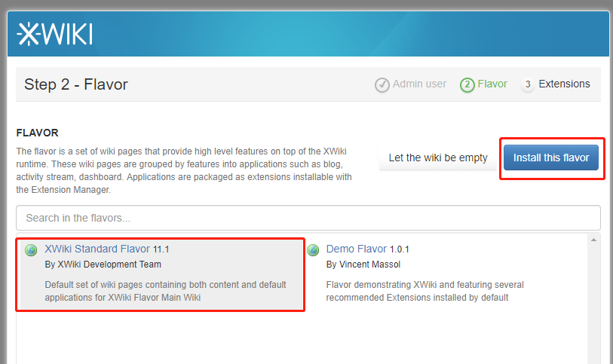Click the step 3 Extensions number badge
The height and width of the screenshot is (364, 613).
(x=528, y=84)
